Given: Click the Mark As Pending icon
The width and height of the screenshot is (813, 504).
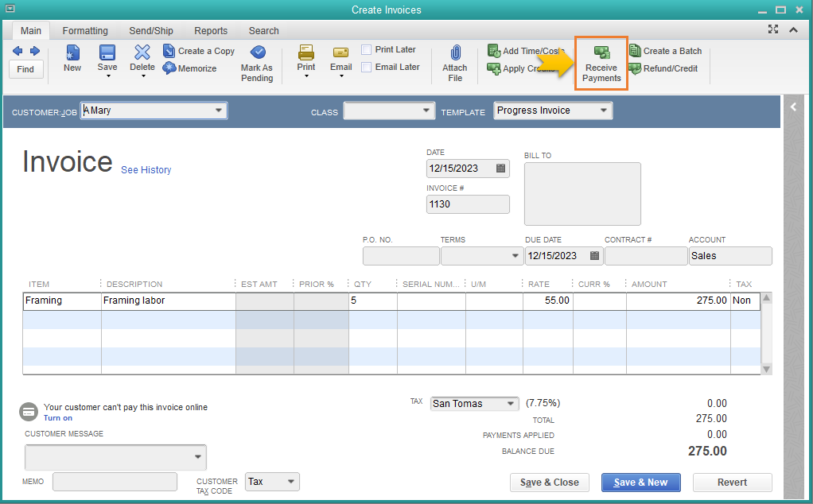Looking at the screenshot, I should click(x=257, y=52).
